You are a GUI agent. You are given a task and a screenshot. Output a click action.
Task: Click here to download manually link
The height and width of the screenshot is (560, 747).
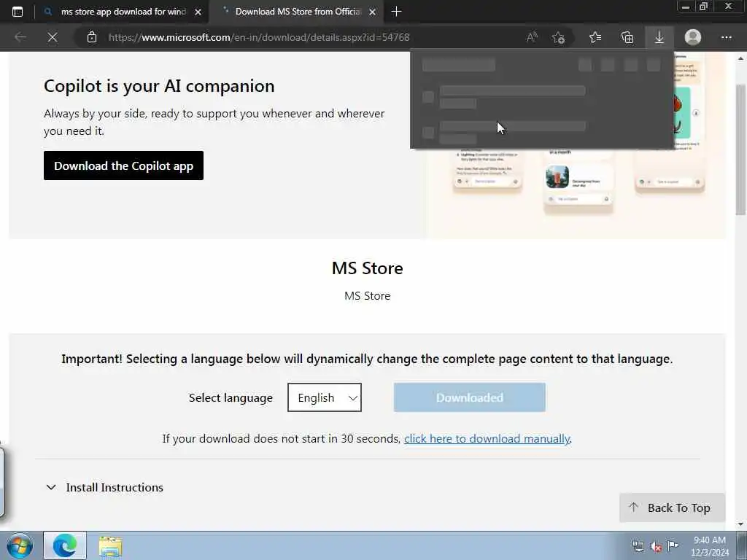(x=487, y=438)
